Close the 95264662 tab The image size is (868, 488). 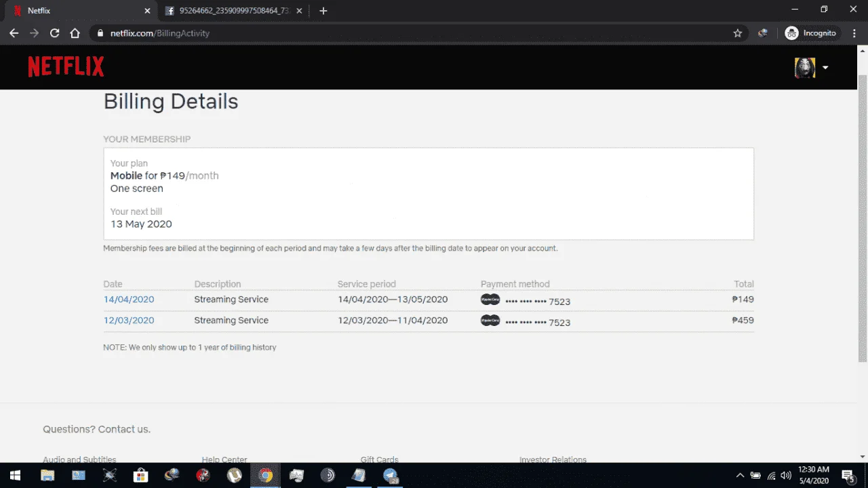click(x=299, y=11)
